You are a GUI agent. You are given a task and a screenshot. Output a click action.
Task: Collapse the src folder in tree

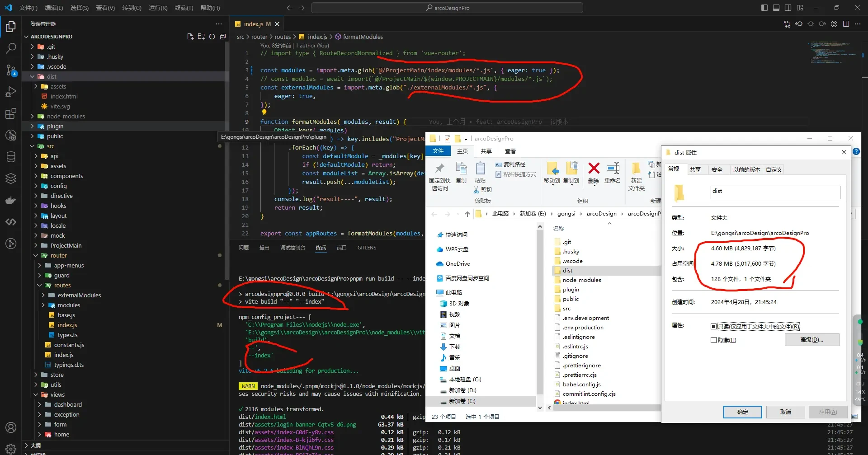pos(33,146)
